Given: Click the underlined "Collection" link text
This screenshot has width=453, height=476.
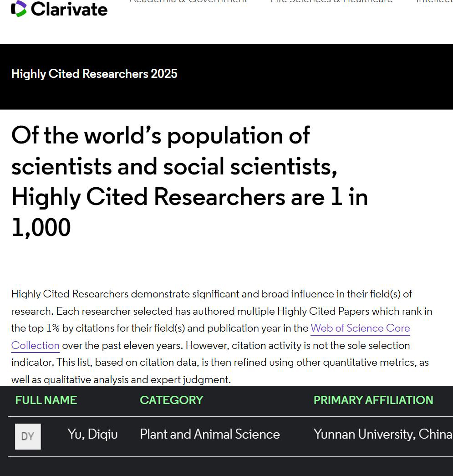Looking at the screenshot, I should click(x=36, y=345).
